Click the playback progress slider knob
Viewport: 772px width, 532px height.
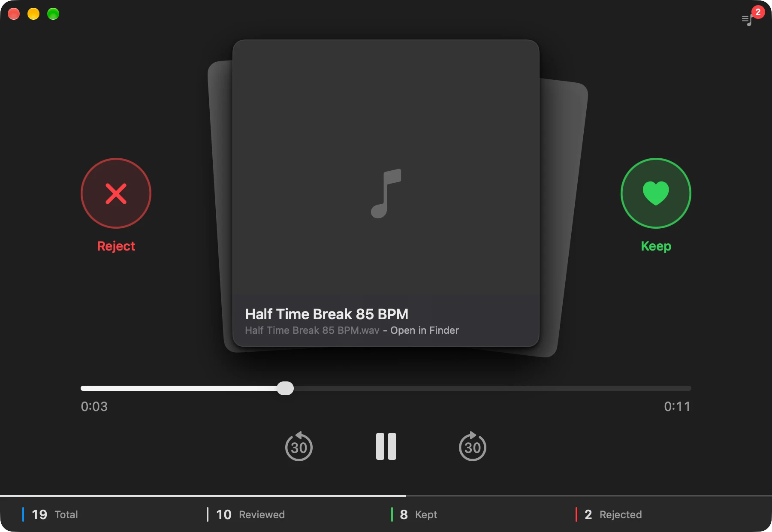click(285, 388)
